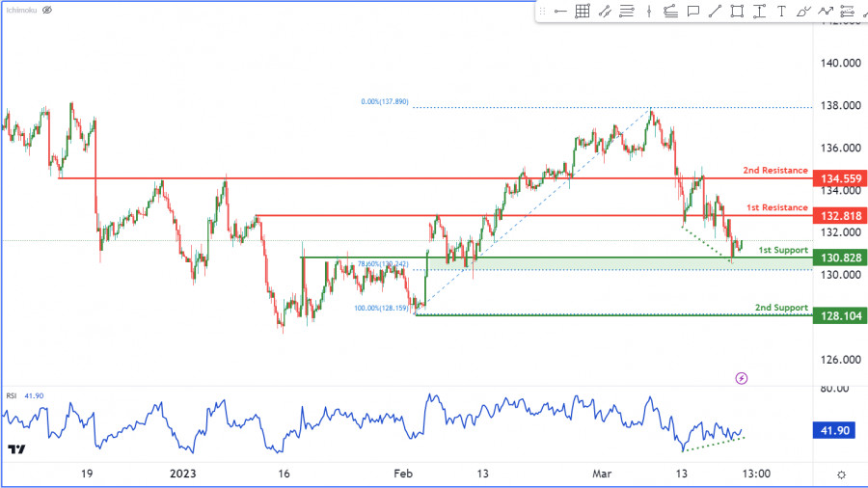Select the rectangle shape tool

coord(737,11)
